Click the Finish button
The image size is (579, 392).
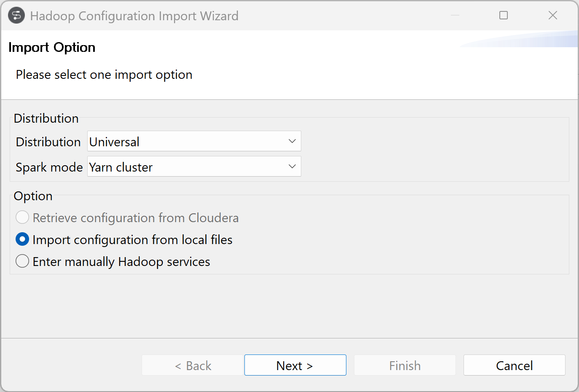(405, 365)
